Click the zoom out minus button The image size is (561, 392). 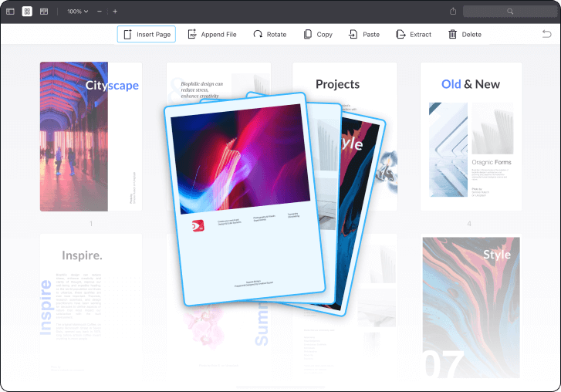[100, 12]
